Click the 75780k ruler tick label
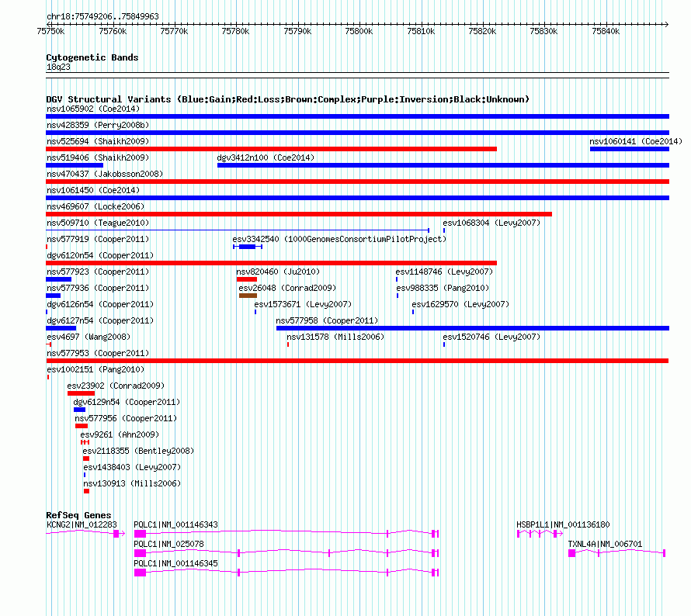Viewport: 691px width, 616px height. click(x=235, y=31)
